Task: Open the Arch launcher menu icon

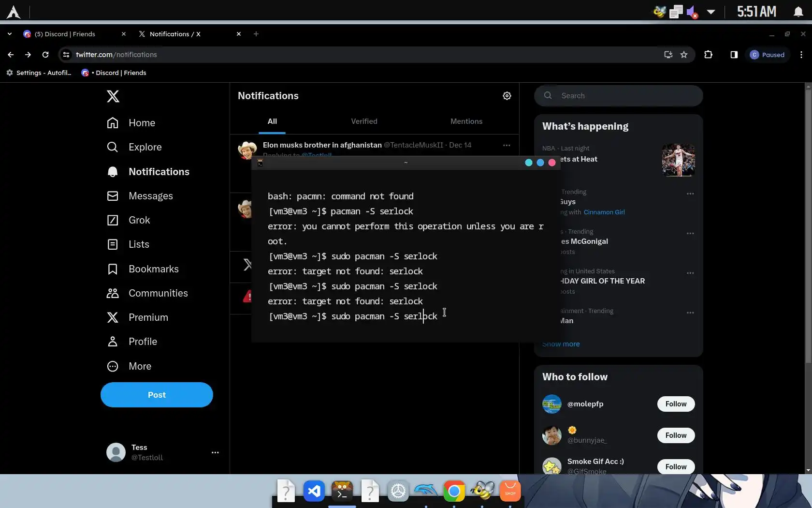Action: point(14,12)
